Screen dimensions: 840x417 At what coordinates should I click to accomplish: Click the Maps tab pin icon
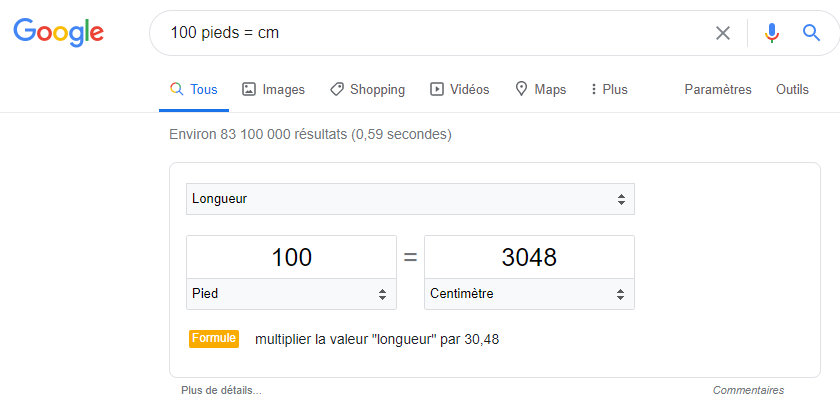tap(521, 89)
